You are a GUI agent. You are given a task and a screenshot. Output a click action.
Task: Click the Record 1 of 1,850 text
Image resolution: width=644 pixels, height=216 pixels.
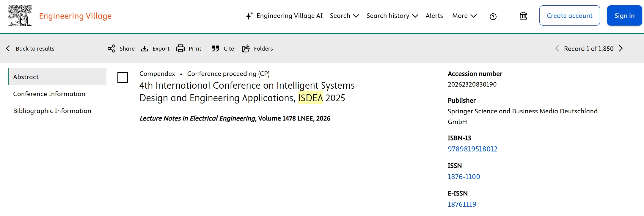pos(589,48)
